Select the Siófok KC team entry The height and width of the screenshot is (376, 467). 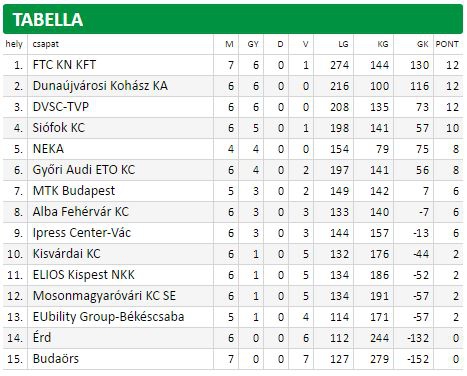point(59,128)
